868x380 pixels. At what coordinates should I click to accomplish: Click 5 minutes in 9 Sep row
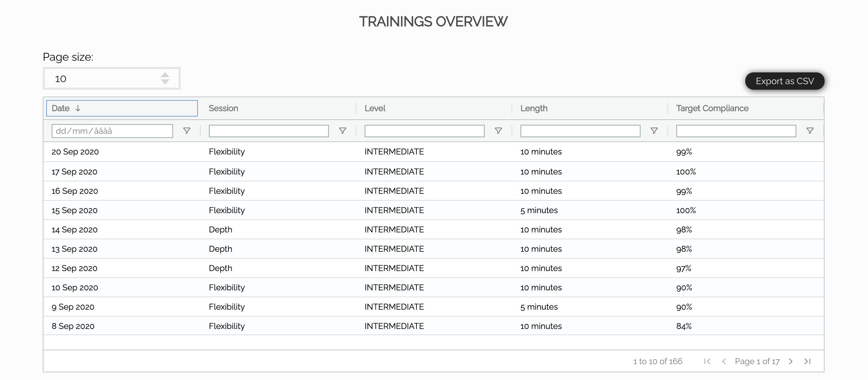pos(539,307)
